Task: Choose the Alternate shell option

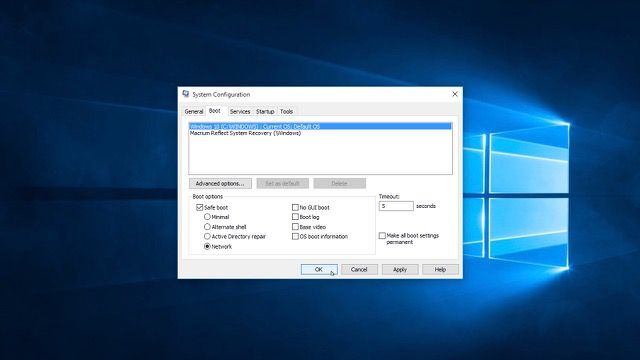Action: (x=207, y=227)
